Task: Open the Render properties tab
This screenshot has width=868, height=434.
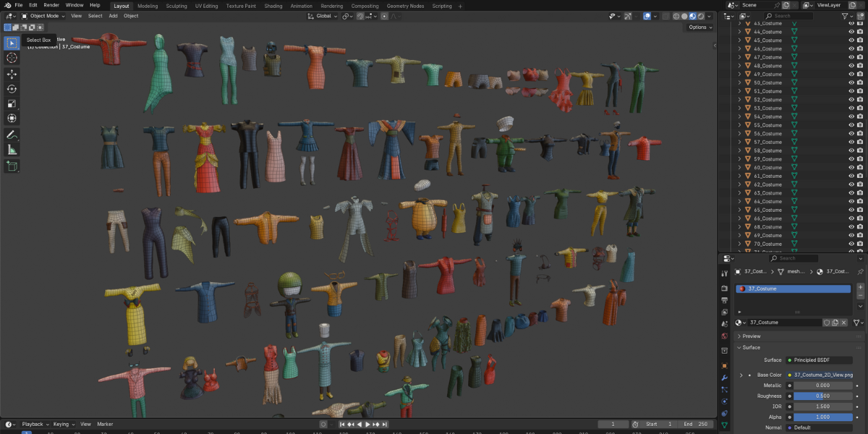Action: [724, 288]
